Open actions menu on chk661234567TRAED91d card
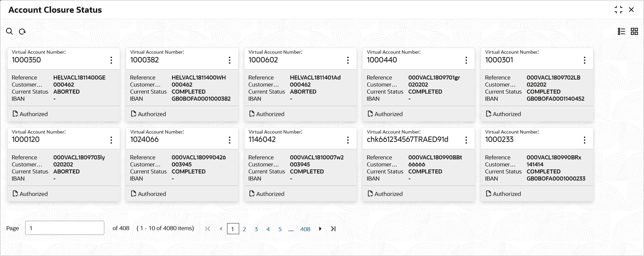Image resolution: width=644 pixels, height=256 pixels. [x=466, y=140]
